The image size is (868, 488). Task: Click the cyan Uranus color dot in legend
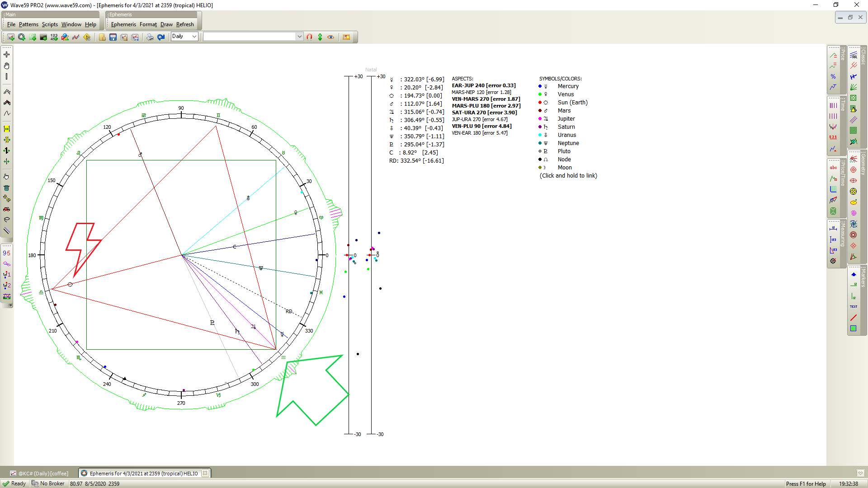(x=540, y=135)
